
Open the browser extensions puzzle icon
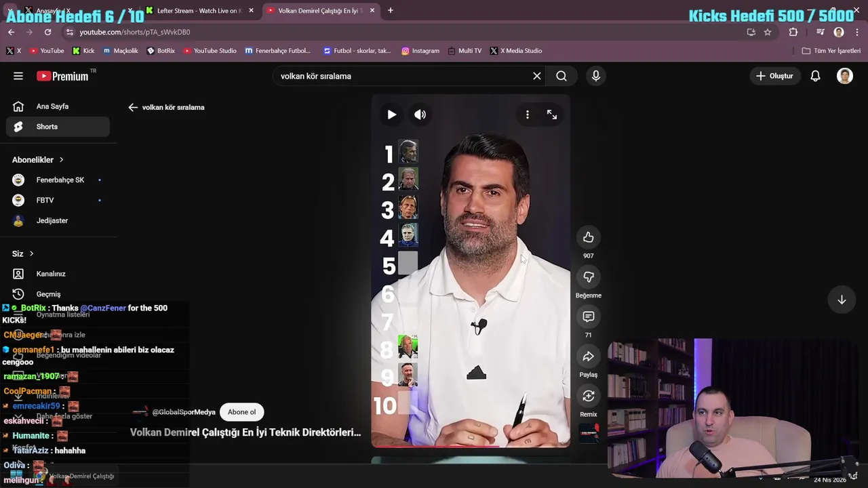click(x=793, y=32)
